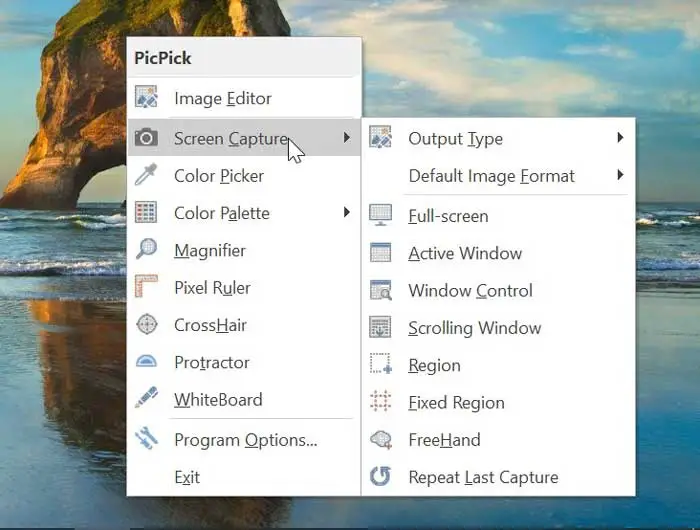700x530 pixels.
Task: Expand Default Image Format submenu arrow
Action: 620,176
